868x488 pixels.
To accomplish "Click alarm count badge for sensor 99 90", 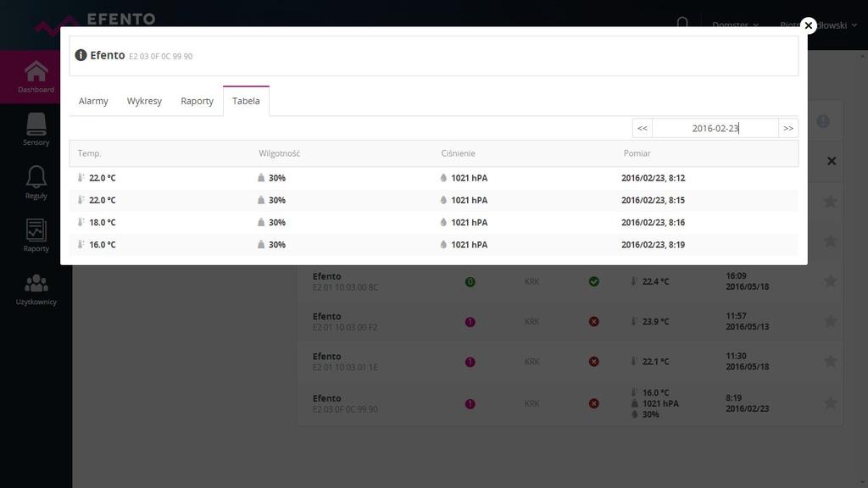I will 470,404.
